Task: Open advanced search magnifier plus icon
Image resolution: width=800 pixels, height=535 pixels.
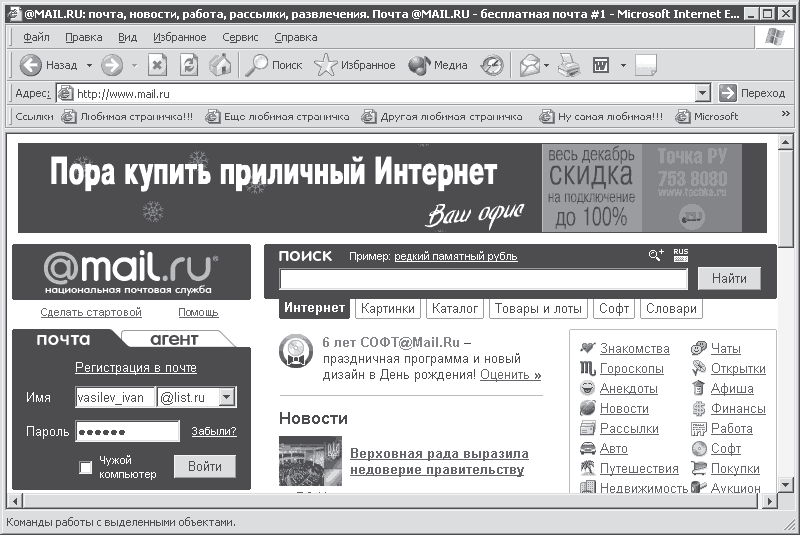Action: pyautogui.click(x=656, y=254)
